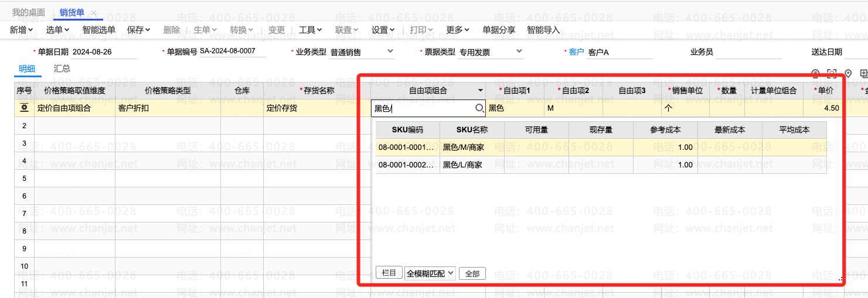Select SKU row 黑色/L/商家
This screenshot has height=298, width=868.
[x=601, y=165]
